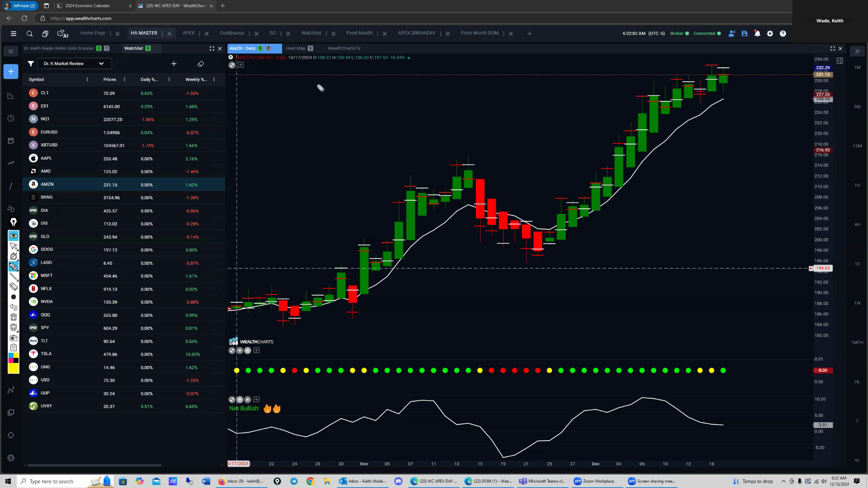Click the watchlist clear eraser icon
Viewport: 868px width, 488px height.
tap(201, 64)
